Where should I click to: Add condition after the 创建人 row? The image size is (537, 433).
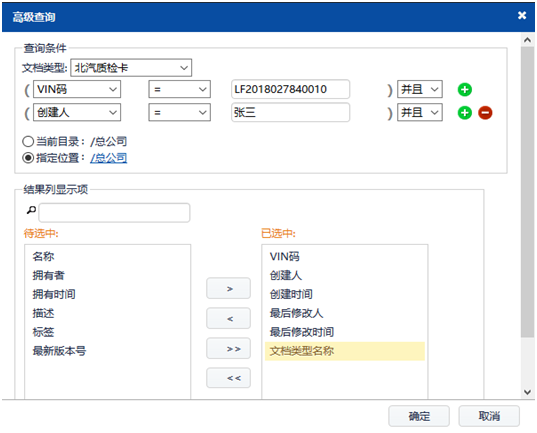464,113
